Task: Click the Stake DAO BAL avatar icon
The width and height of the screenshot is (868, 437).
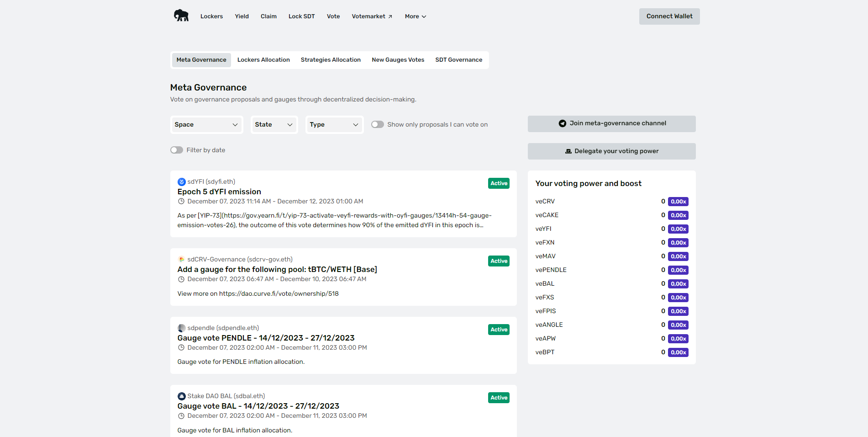Action: (x=181, y=396)
